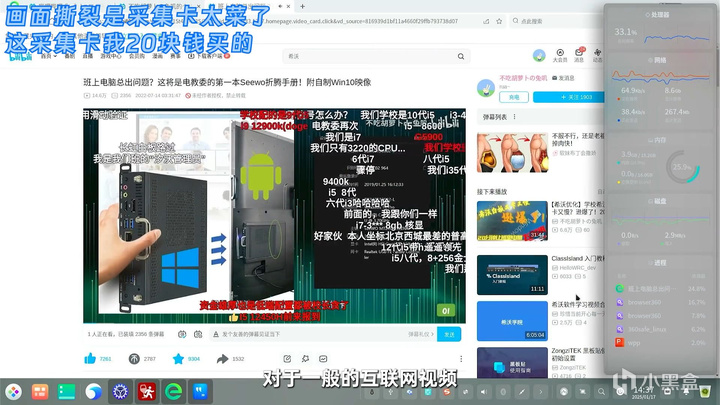Select the browser360 process at 16.7%
Screen dimensions: 720x405
(x=660, y=302)
